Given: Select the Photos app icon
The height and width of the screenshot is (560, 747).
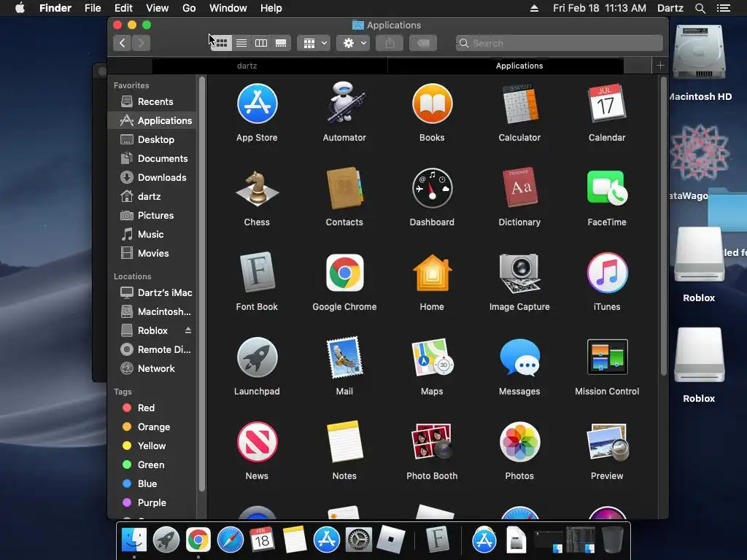Looking at the screenshot, I should (519, 442).
